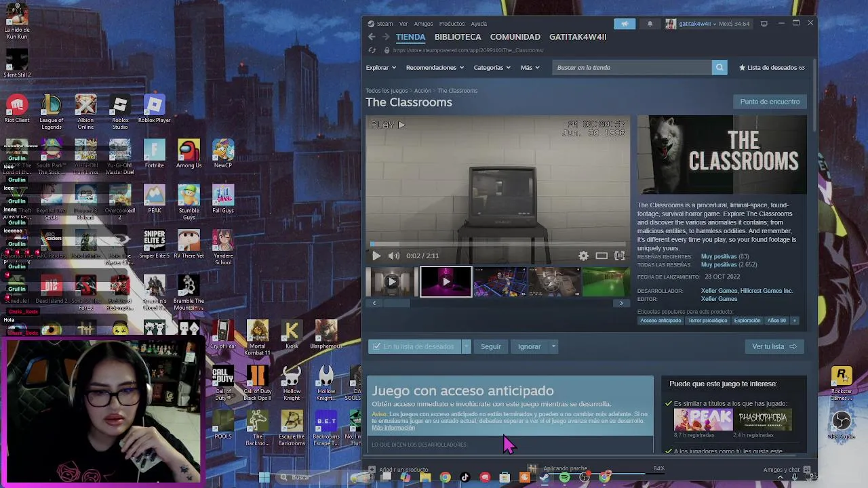Screen dimensions: 868x488
Task: Select Stumble Guys desktop icon
Action: coord(189,202)
